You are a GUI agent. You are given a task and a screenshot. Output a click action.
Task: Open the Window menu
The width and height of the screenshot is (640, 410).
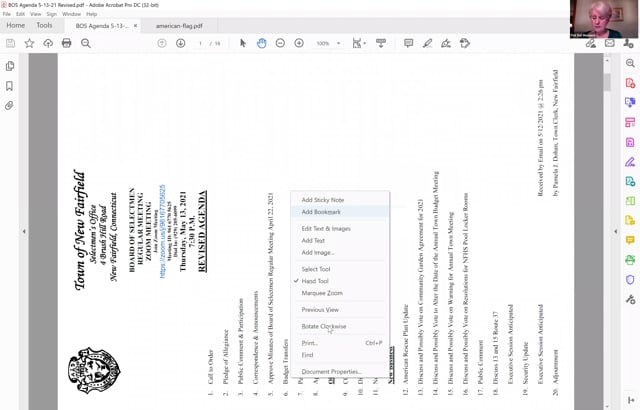(x=71, y=14)
